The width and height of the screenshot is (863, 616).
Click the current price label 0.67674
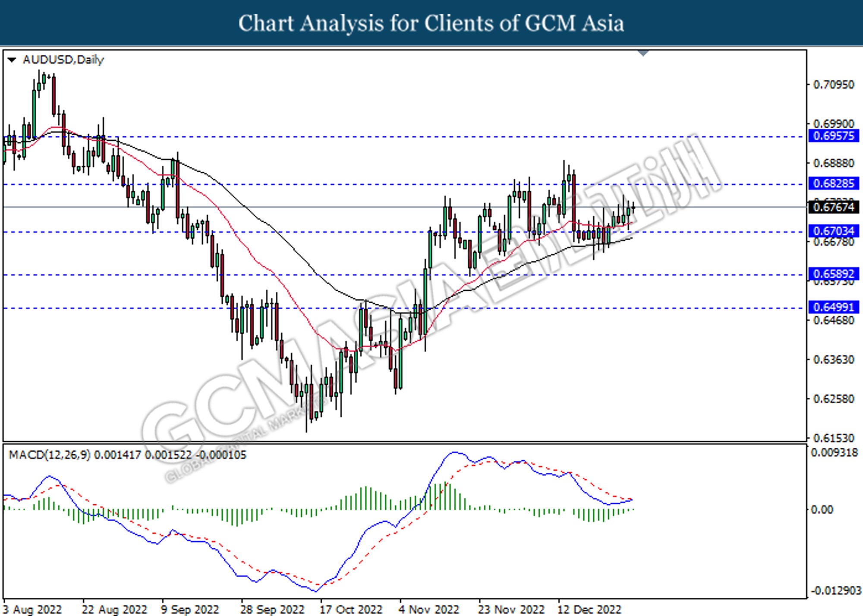click(x=834, y=207)
